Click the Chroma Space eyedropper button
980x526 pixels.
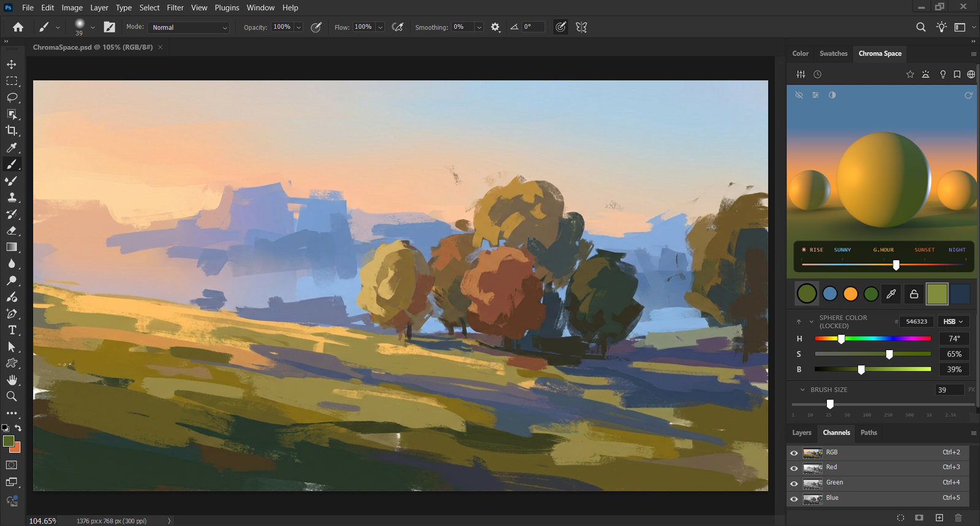(x=891, y=294)
